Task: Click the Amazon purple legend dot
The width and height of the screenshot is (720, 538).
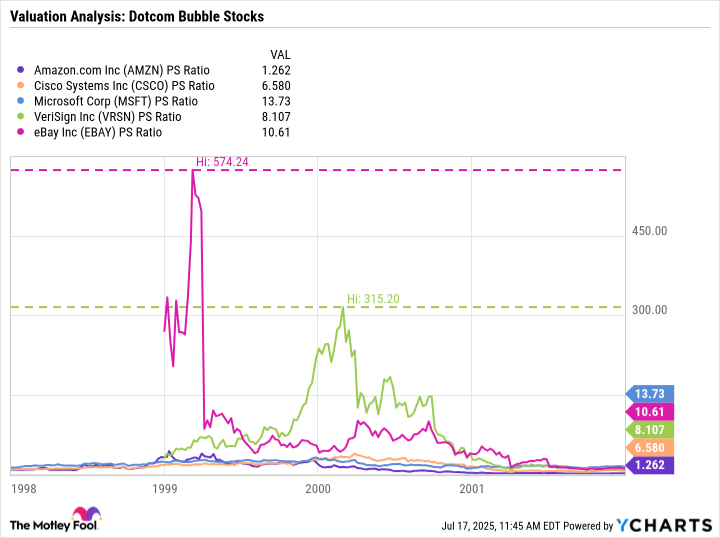Action: (x=20, y=70)
